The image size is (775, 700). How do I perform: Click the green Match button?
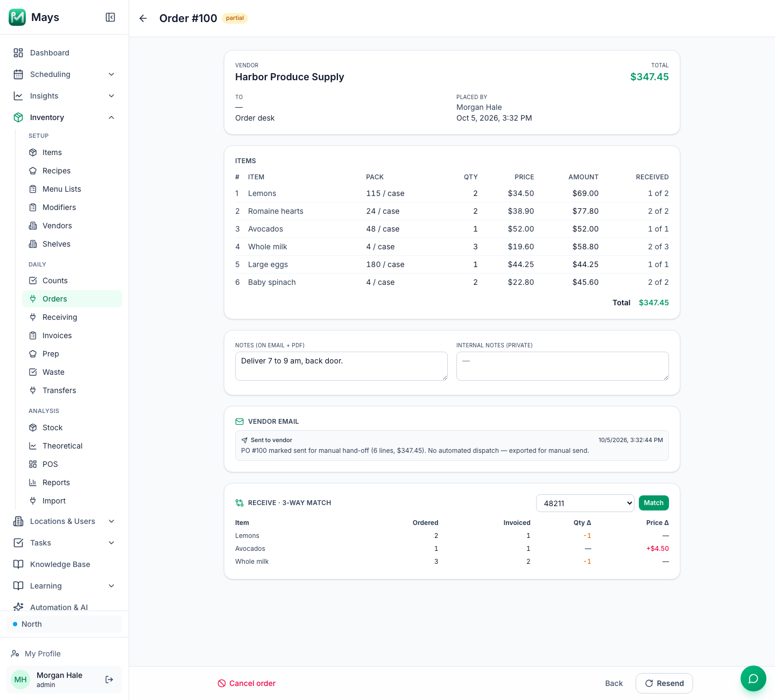click(653, 503)
